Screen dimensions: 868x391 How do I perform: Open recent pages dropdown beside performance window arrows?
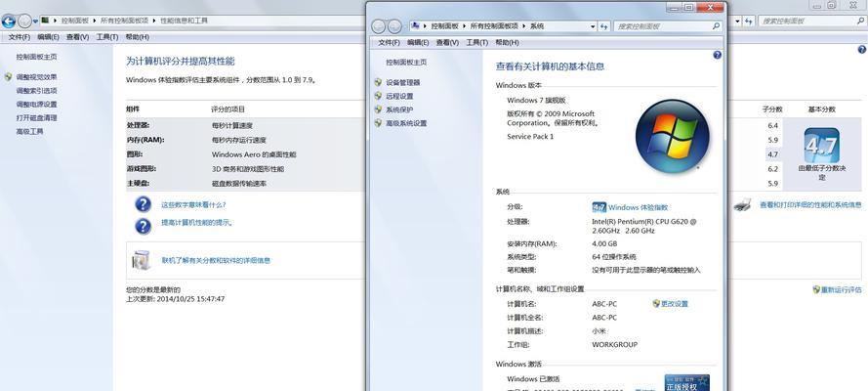[35, 22]
